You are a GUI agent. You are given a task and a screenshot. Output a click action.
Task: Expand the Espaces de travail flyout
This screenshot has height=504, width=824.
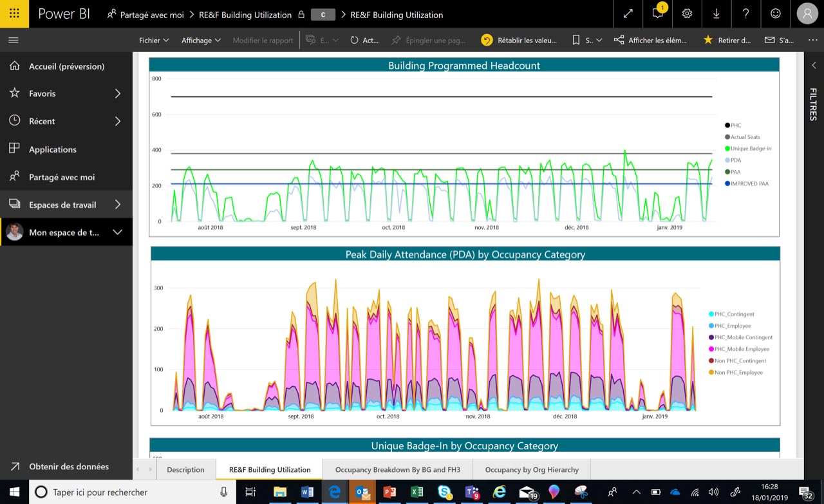point(118,205)
